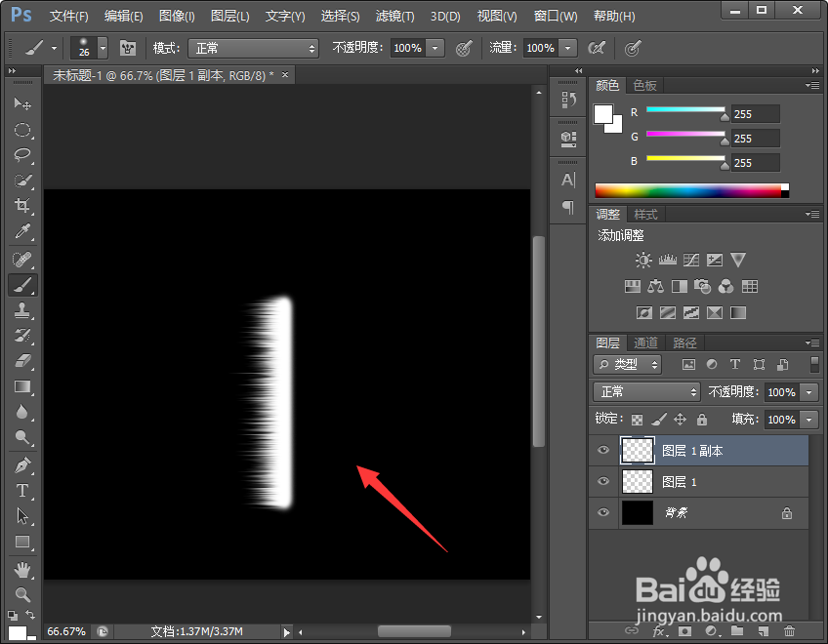Delete layer with trash icon
Viewport: 828px width, 644px height.
(x=789, y=630)
